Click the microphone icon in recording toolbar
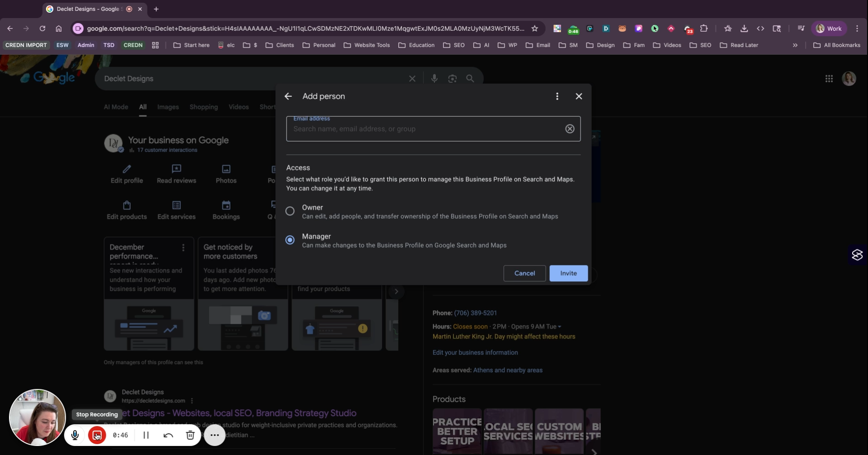 tap(75, 435)
